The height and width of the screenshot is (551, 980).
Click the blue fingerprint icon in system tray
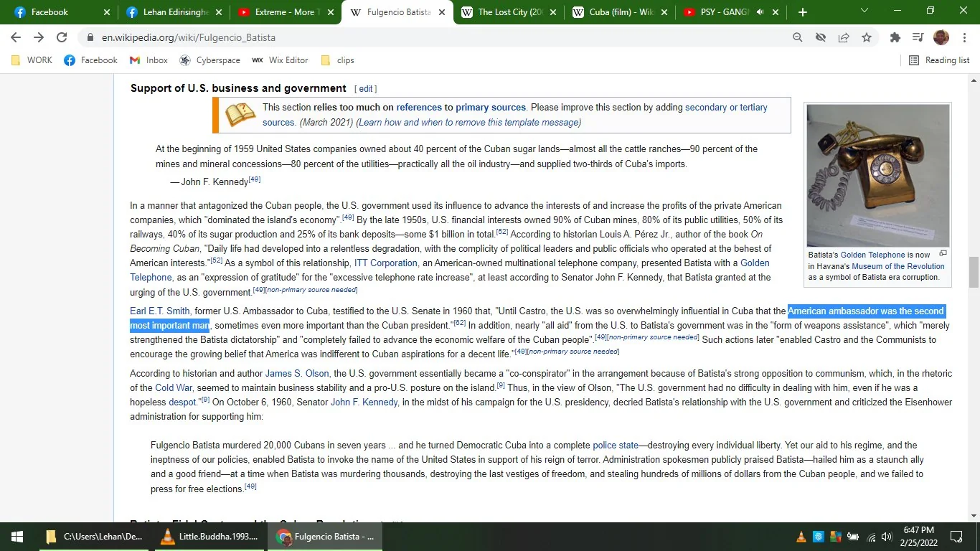[x=819, y=537]
